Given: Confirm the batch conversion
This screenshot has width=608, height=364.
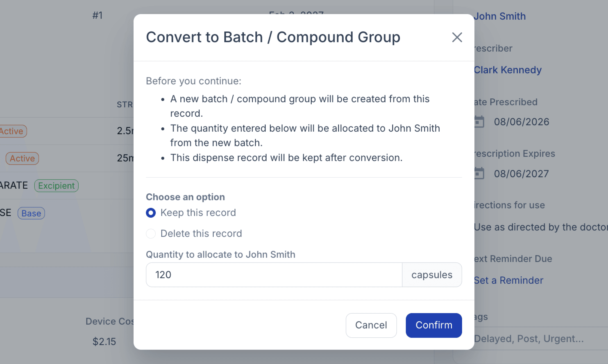Looking at the screenshot, I should [433, 325].
